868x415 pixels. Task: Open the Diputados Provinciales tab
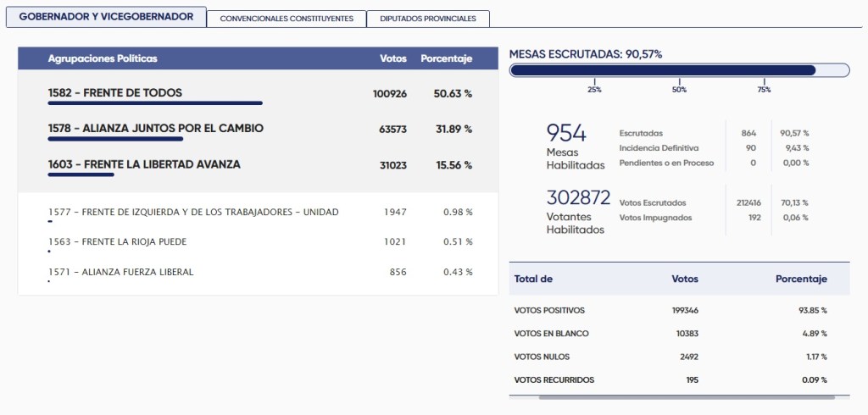[428, 19]
